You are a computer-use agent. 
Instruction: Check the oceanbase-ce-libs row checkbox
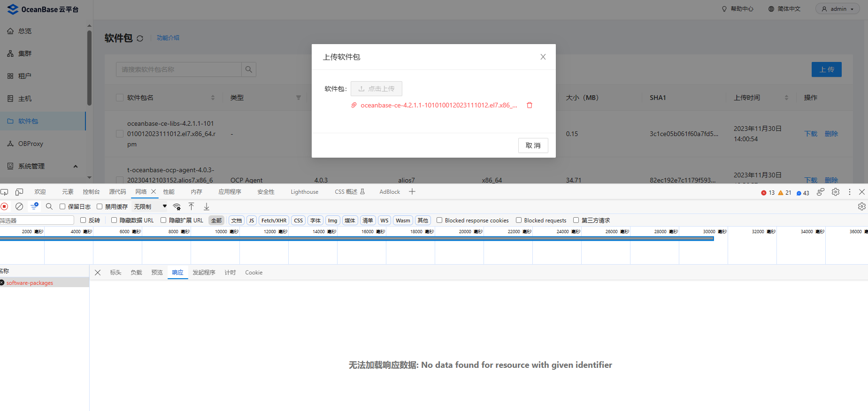[120, 134]
